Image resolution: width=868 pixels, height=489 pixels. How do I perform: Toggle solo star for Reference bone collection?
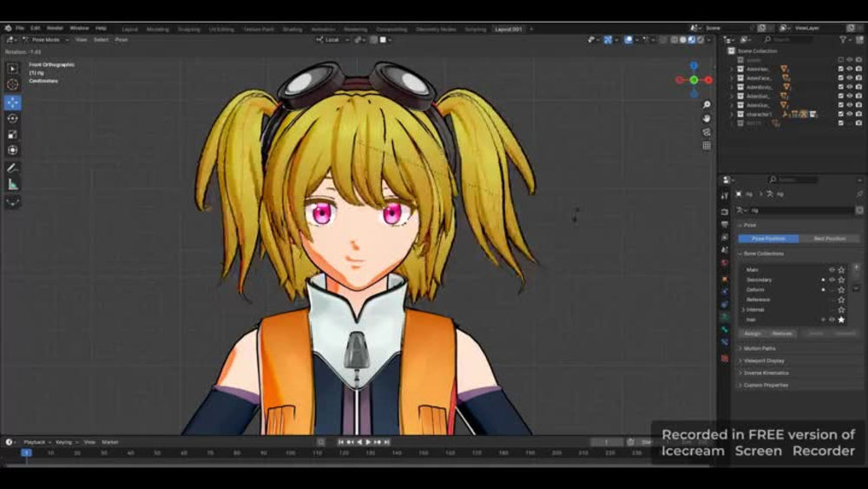click(x=841, y=300)
